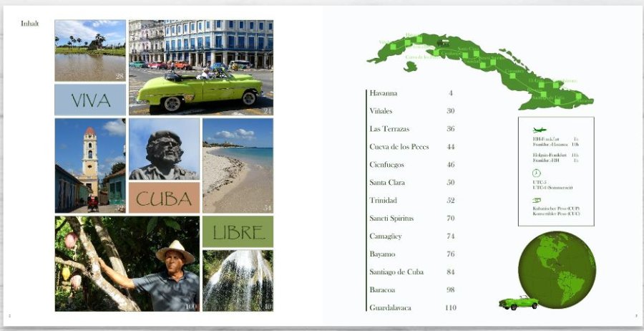The height and width of the screenshot is (331, 644).
Task: Click page number 110 next to Guardalavaca
Action: (451, 307)
